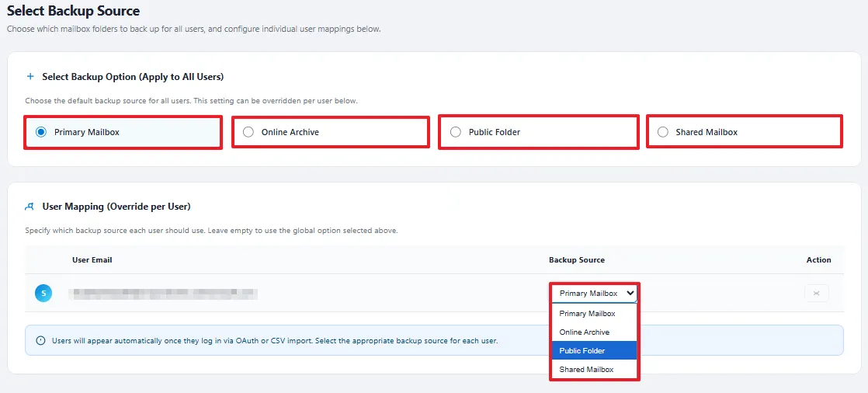Select the Public Folder radio option
Image resolution: width=868 pixels, height=393 pixels.
(455, 132)
